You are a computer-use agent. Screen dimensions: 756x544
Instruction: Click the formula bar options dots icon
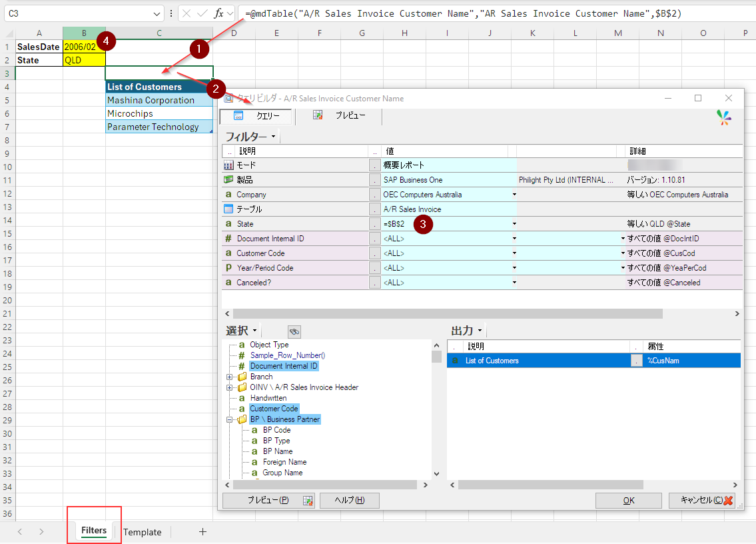tap(171, 13)
